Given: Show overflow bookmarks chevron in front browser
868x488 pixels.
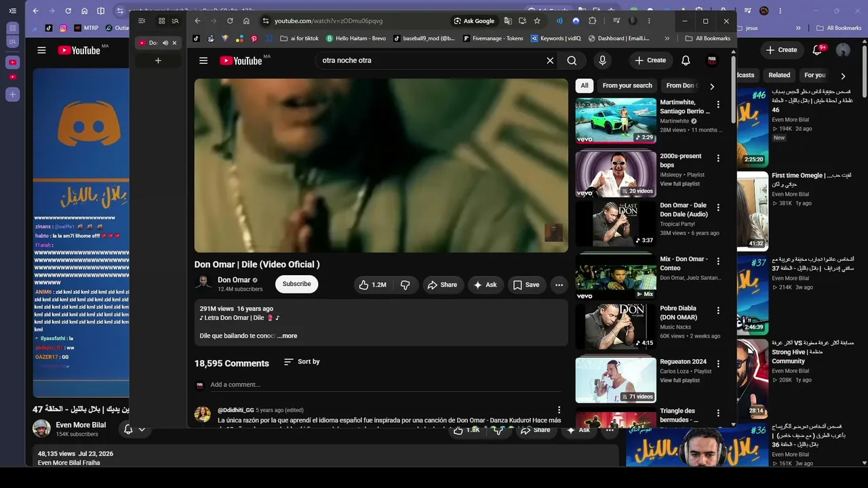Looking at the screenshot, I should point(667,39).
